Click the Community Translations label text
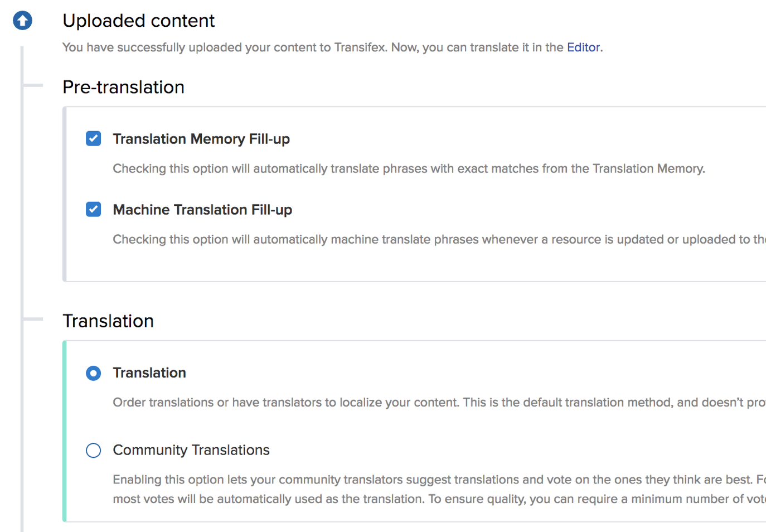The height and width of the screenshot is (532, 766). click(x=191, y=450)
